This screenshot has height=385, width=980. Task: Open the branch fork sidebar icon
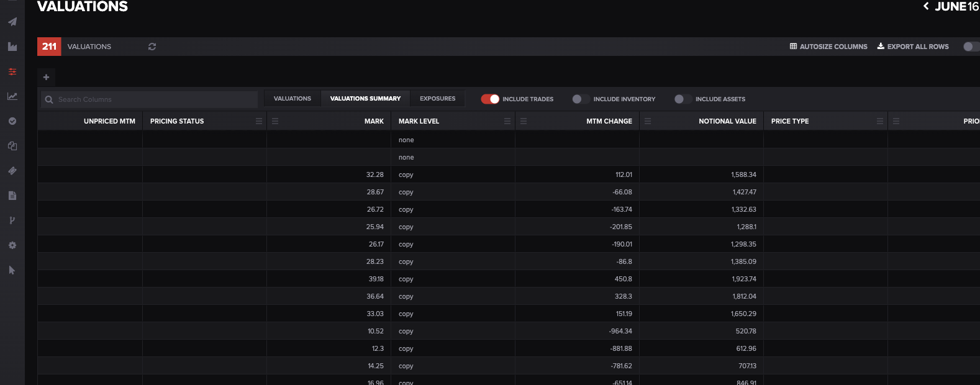pos(12,220)
